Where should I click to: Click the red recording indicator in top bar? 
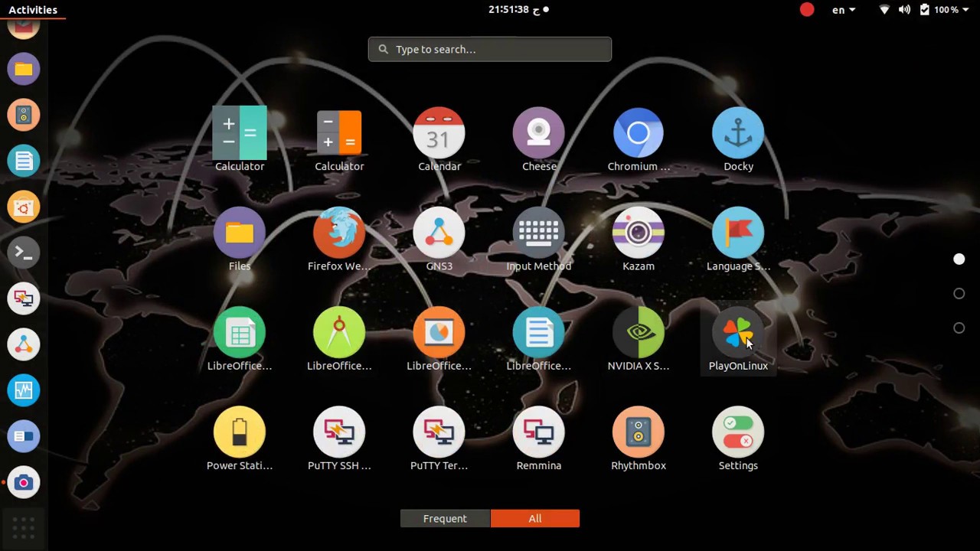807,10
